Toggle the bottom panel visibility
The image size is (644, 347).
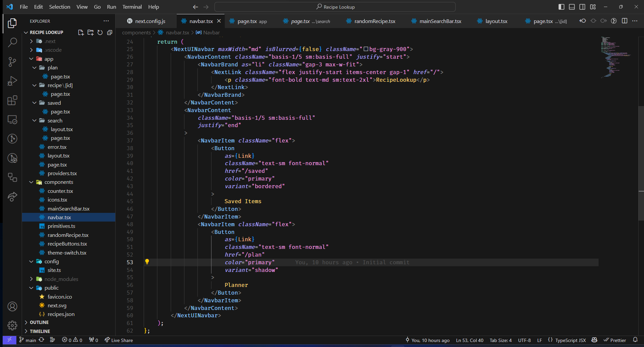(572, 7)
